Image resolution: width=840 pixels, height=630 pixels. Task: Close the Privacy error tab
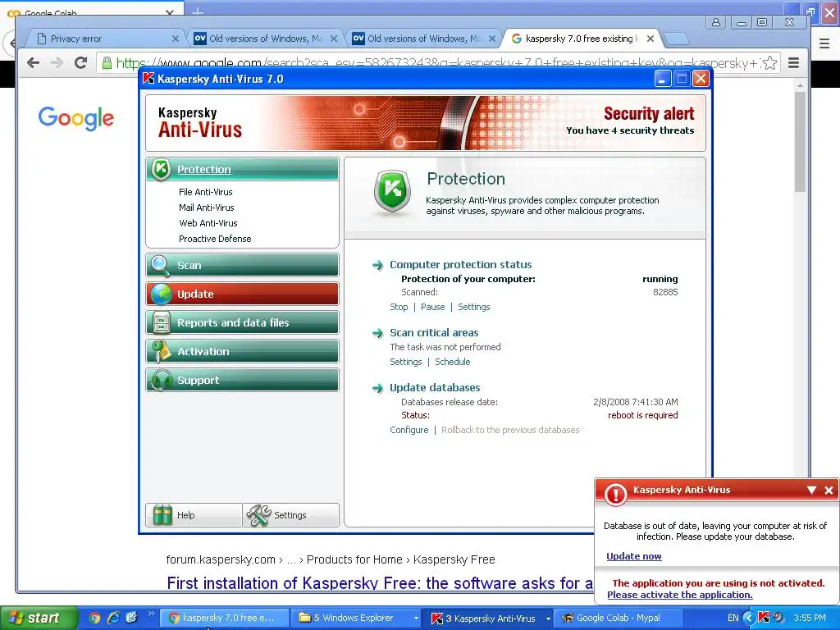click(x=176, y=39)
